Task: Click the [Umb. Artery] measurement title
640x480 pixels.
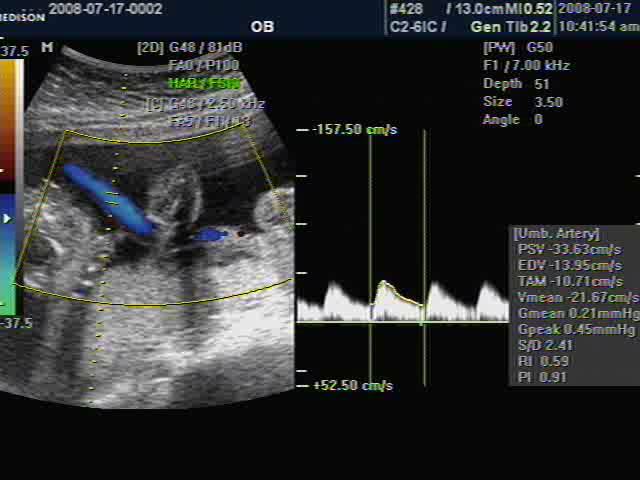Action: tap(556, 234)
